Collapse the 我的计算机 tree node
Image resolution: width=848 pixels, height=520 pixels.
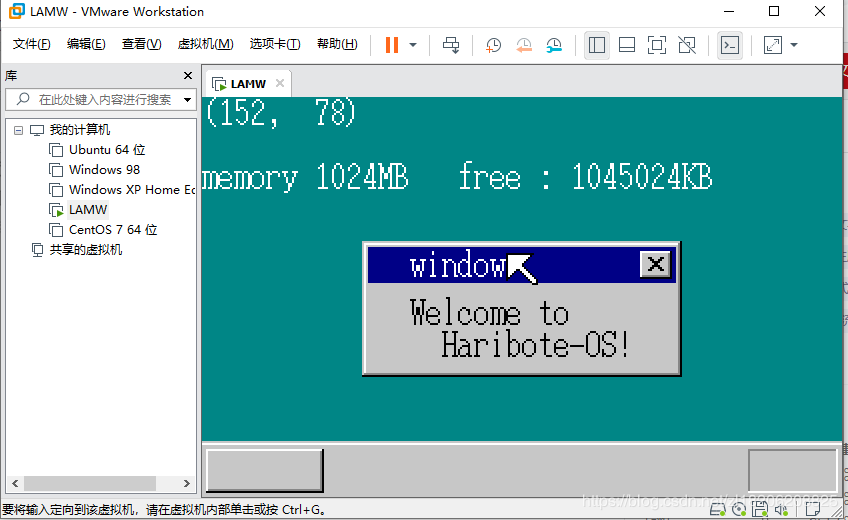18,130
